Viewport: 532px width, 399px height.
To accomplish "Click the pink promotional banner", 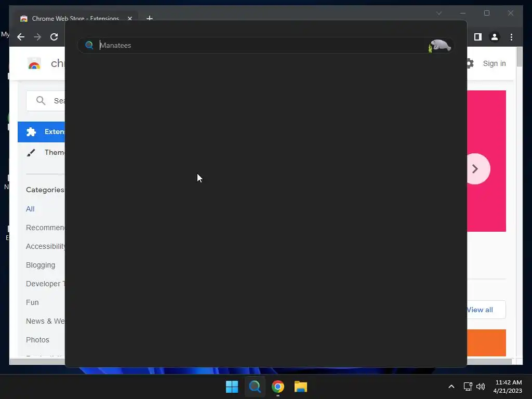I will point(486,161).
